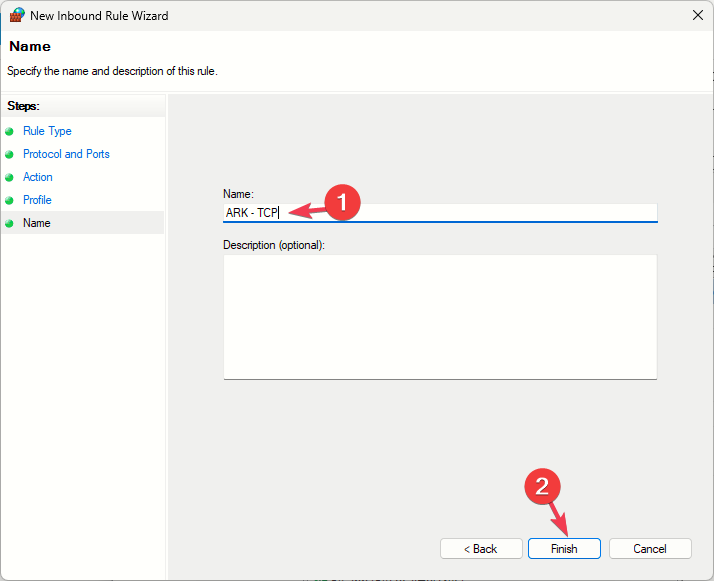Go to the Rule Type step
Screen dimensions: 714x581
pyautogui.click(x=47, y=131)
